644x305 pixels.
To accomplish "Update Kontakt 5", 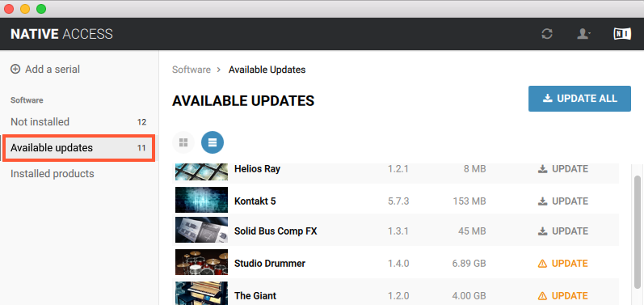I will click(563, 201).
